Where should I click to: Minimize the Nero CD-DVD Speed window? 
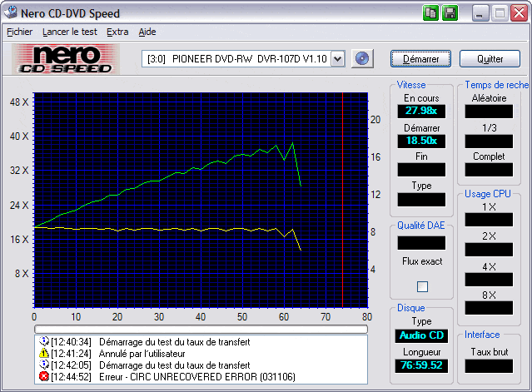pos(480,13)
